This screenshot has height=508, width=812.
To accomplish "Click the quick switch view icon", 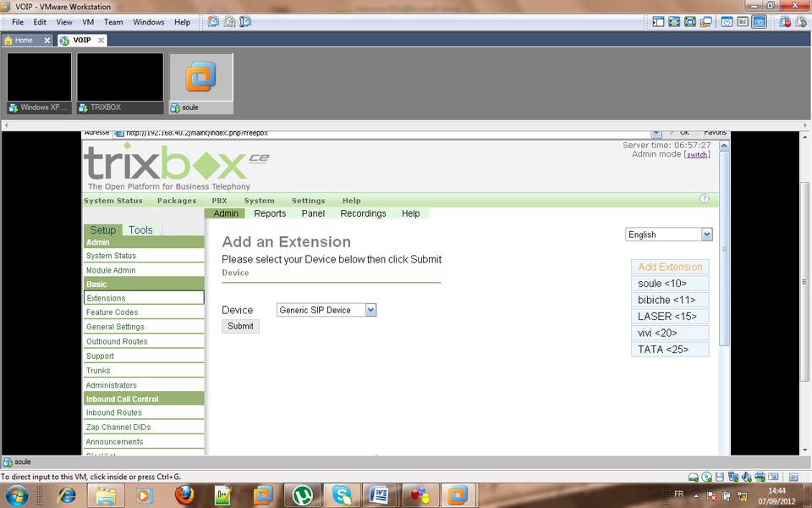I will (690, 22).
